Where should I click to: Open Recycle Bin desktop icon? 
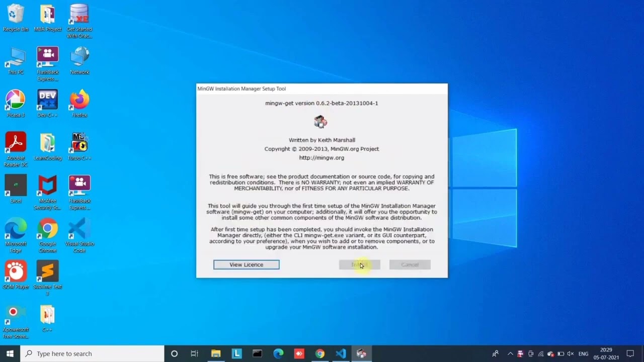tap(16, 18)
